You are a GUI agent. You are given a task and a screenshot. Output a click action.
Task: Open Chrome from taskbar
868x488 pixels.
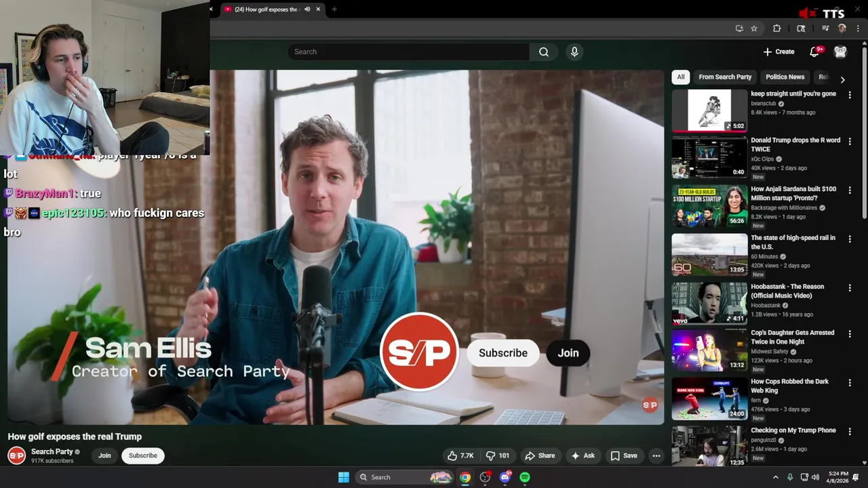tap(465, 477)
